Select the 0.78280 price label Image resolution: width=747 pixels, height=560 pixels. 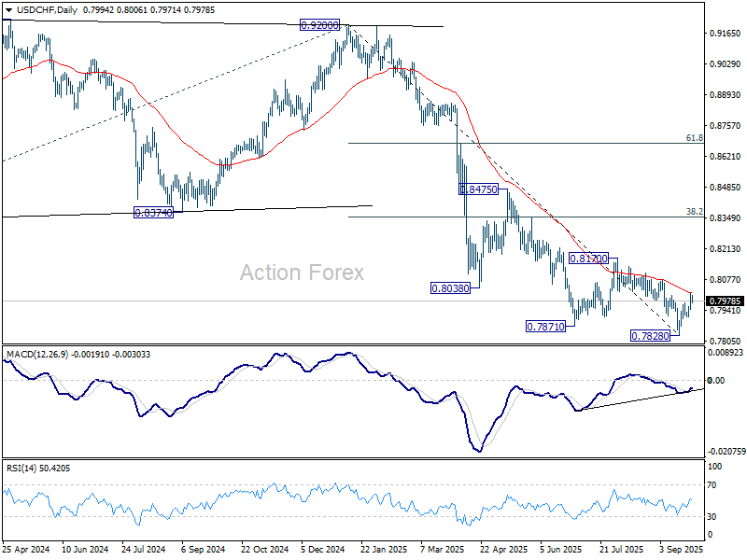tap(650, 336)
